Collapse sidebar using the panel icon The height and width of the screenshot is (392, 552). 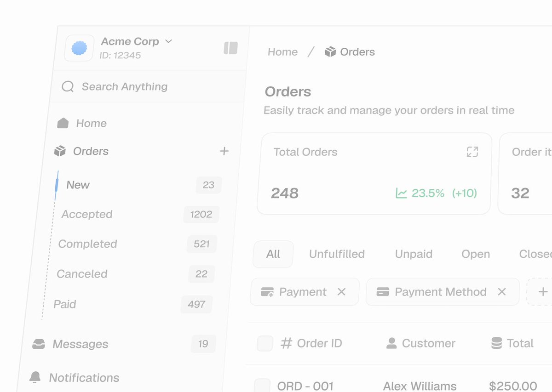click(231, 48)
